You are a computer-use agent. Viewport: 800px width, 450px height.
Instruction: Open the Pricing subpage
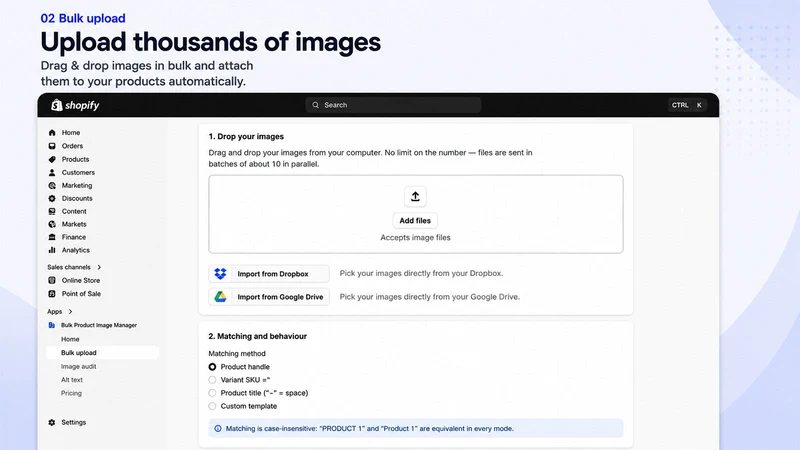[x=71, y=393]
